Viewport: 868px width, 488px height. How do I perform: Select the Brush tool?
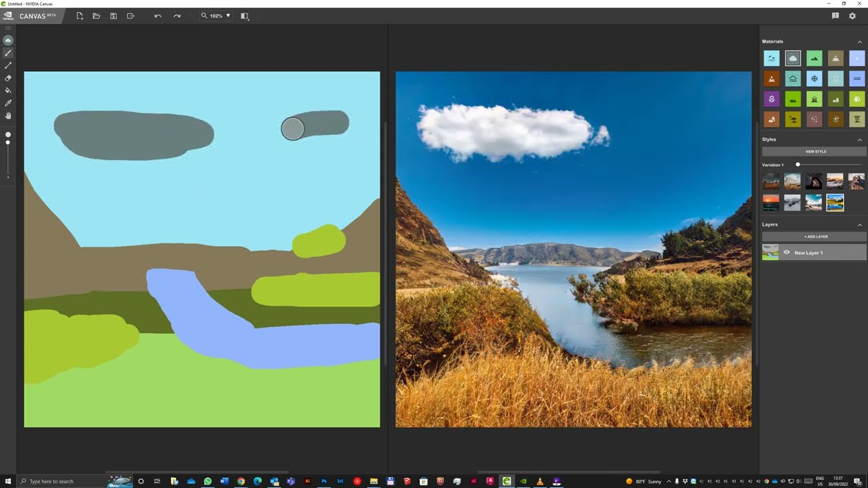point(8,53)
